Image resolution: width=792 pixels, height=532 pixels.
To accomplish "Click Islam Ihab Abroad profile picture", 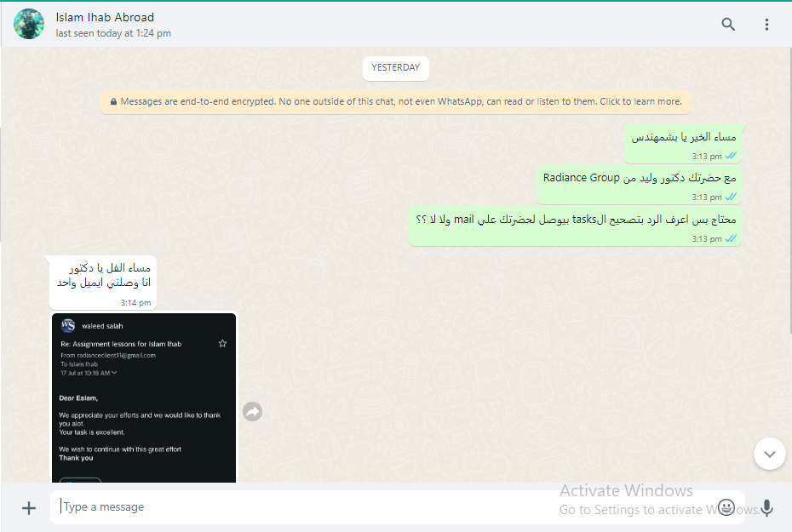I will 29,24.
